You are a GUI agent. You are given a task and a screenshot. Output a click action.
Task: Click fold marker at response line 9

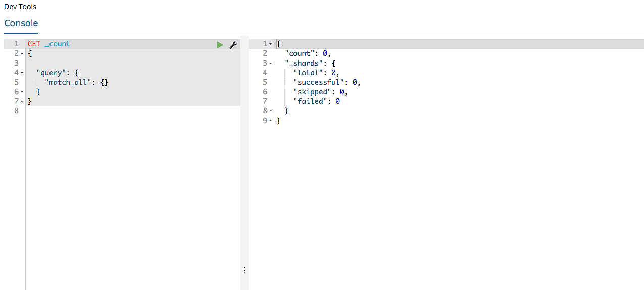pyautogui.click(x=271, y=121)
